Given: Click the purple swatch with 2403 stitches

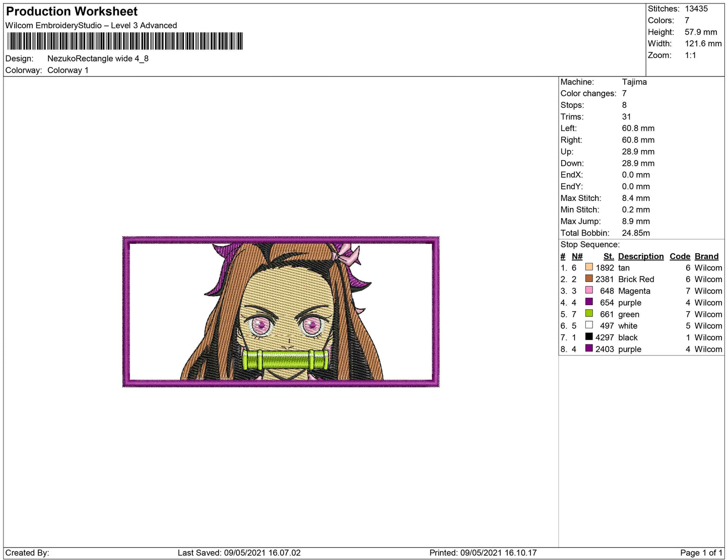Looking at the screenshot, I should (x=589, y=348).
